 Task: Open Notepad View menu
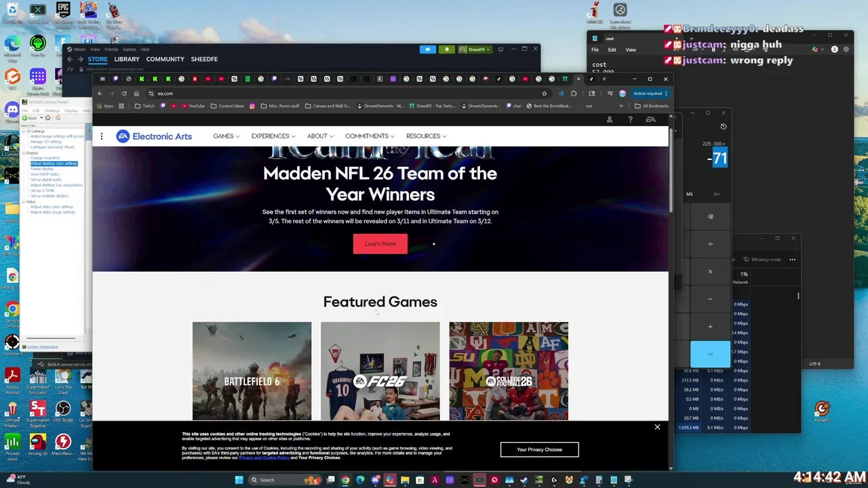(631, 49)
